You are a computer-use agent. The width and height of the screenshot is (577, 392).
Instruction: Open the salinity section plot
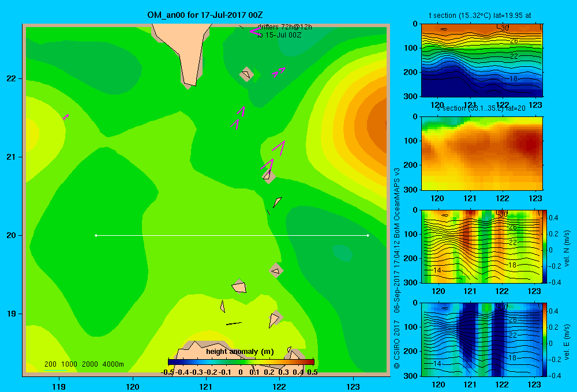point(482,153)
